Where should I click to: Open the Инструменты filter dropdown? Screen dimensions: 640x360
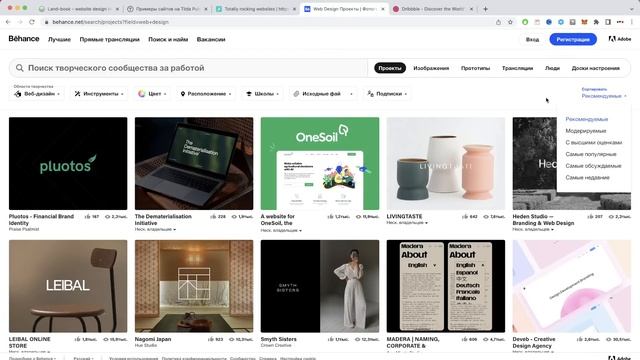click(x=99, y=94)
